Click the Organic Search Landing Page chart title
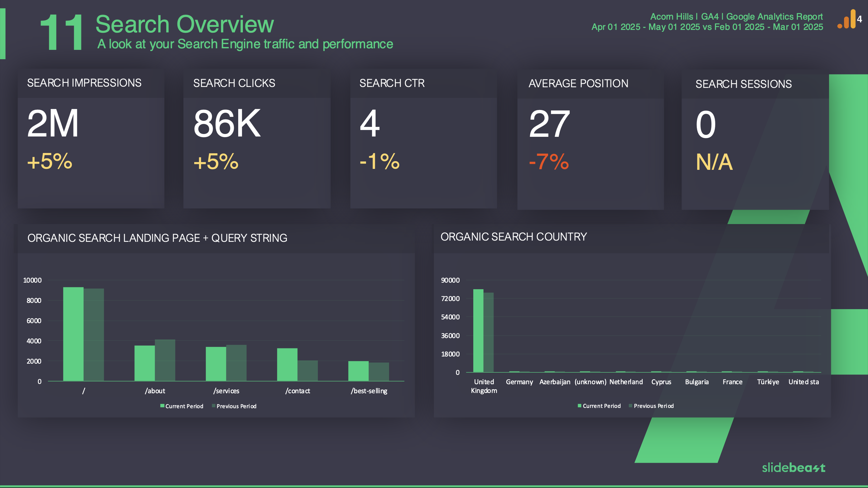Viewport: 868px width, 488px height. tap(157, 238)
